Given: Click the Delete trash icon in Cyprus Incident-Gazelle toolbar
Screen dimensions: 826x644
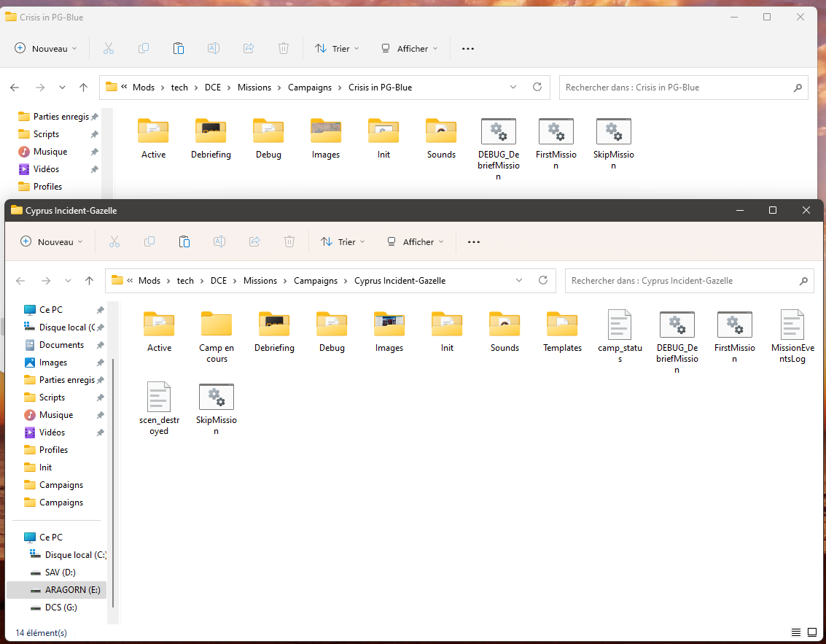Looking at the screenshot, I should [289, 242].
